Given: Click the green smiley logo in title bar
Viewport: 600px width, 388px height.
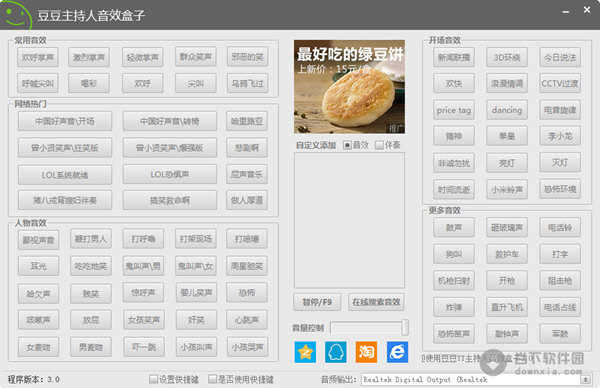Looking at the screenshot, I should (16, 15).
